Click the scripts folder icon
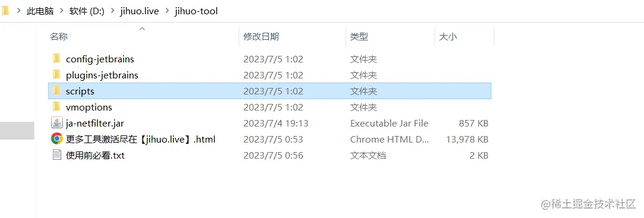 tap(56, 91)
